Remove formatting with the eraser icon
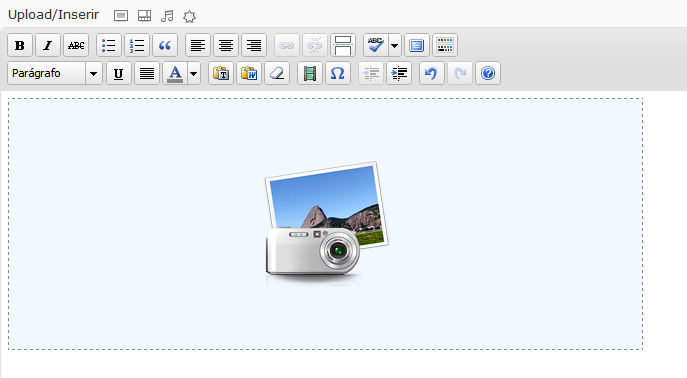Screen dimensions: 687x378 click(x=277, y=73)
